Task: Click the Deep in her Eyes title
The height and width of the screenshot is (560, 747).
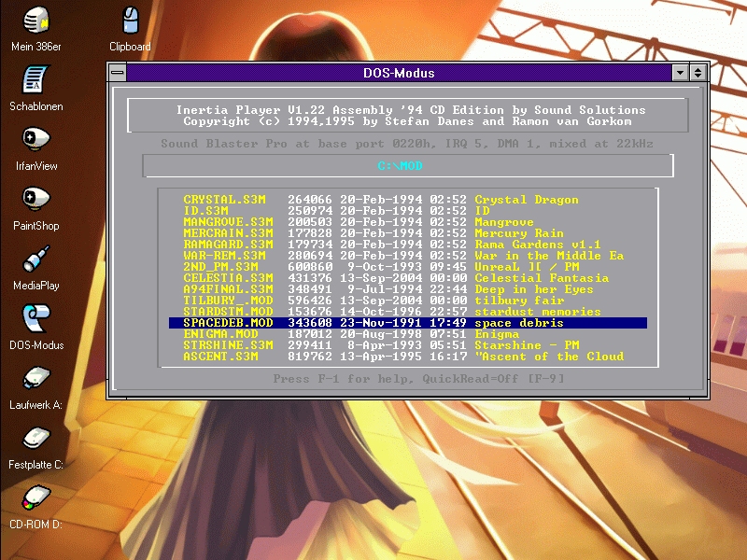Action: [x=534, y=289]
